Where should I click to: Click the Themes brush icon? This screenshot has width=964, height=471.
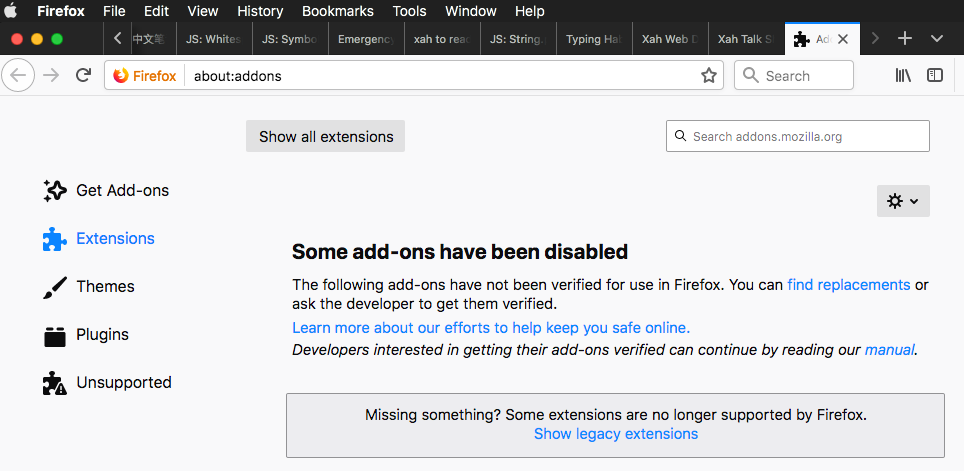pos(55,287)
